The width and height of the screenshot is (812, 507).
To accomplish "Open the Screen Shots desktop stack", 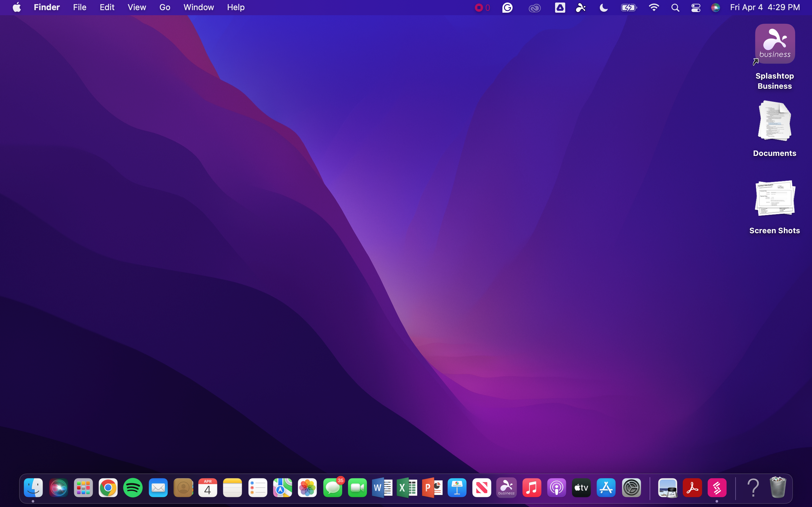I will click(x=775, y=198).
